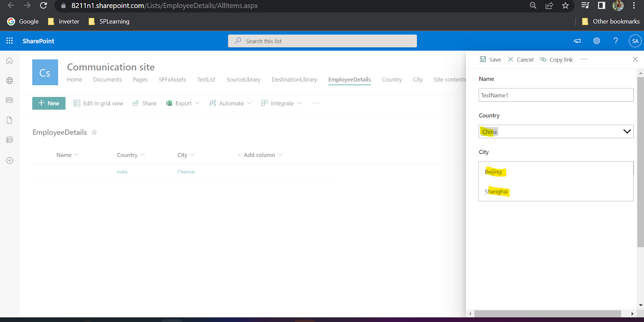This screenshot has width=644, height=322.
Task: Open the help question mark
Action: (615, 41)
